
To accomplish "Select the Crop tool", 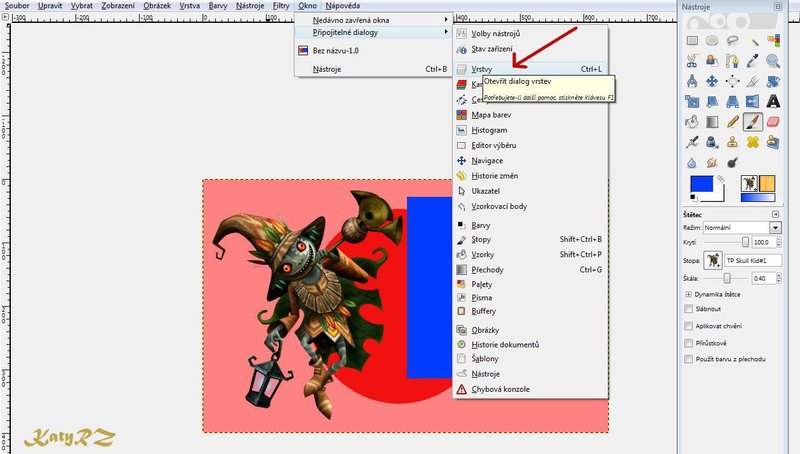I will point(753,81).
